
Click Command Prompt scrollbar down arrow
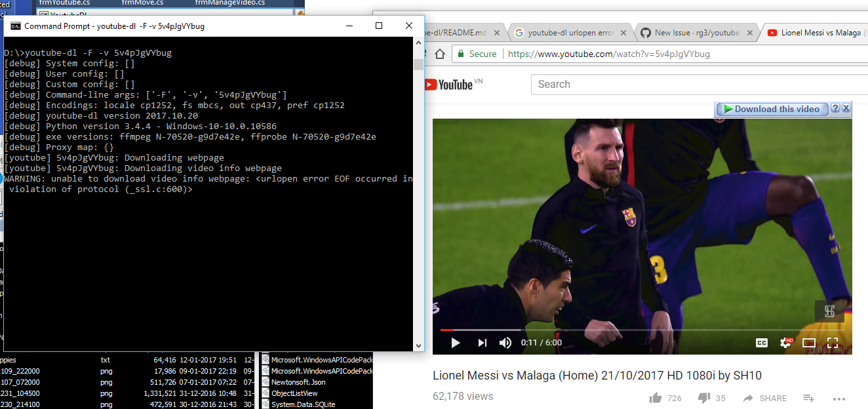click(x=418, y=345)
